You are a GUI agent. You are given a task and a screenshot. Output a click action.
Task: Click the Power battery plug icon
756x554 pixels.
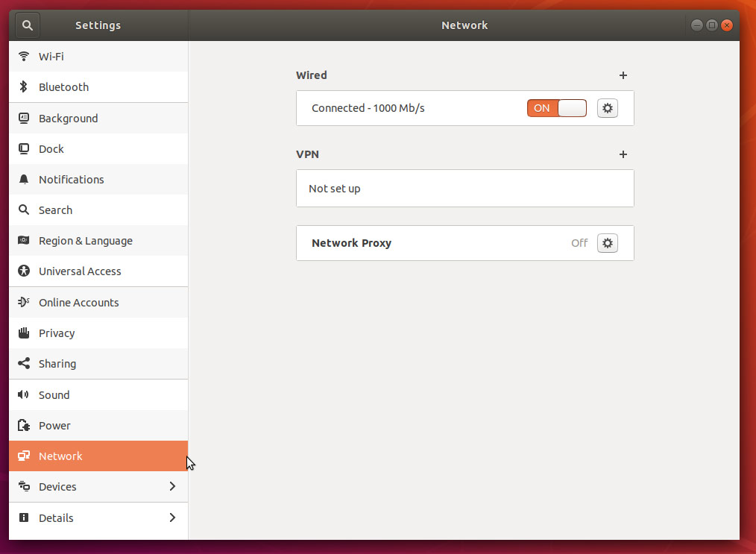pyautogui.click(x=24, y=425)
